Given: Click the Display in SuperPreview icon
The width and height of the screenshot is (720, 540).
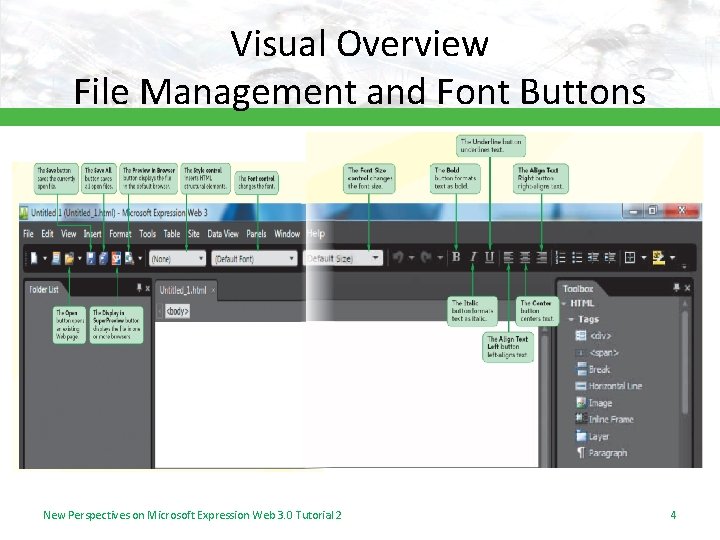Looking at the screenshot, I should 117,259.
